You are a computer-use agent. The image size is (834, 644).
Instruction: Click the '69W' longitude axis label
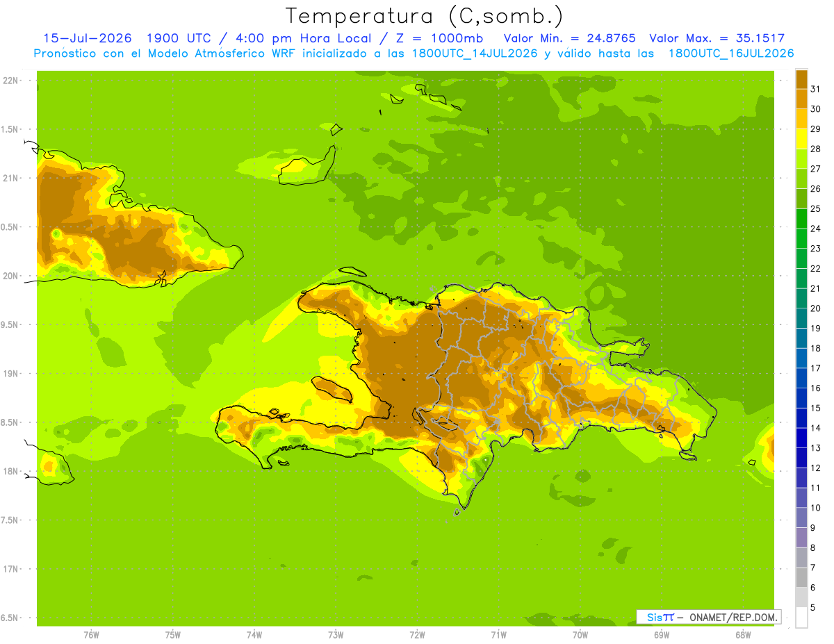click(662, 635)
